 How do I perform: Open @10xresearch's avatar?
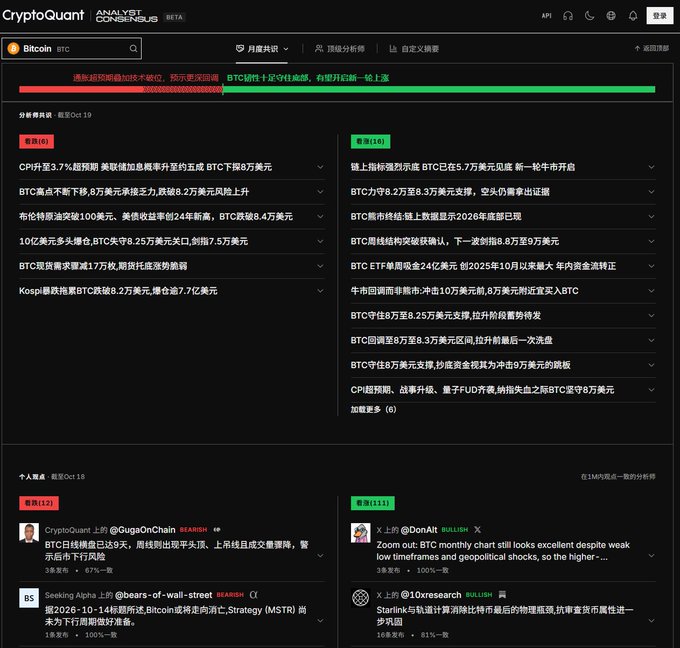361,598
